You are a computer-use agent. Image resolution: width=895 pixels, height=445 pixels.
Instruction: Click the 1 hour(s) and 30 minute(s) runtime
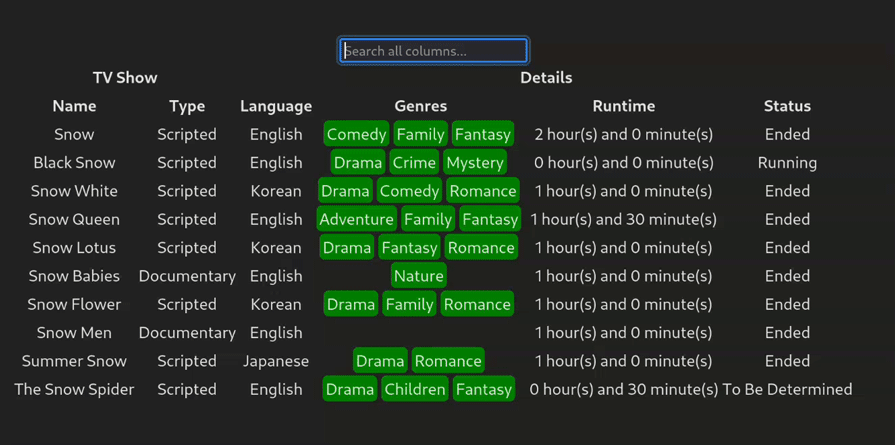pyautogui.click(x=623, y=220)
